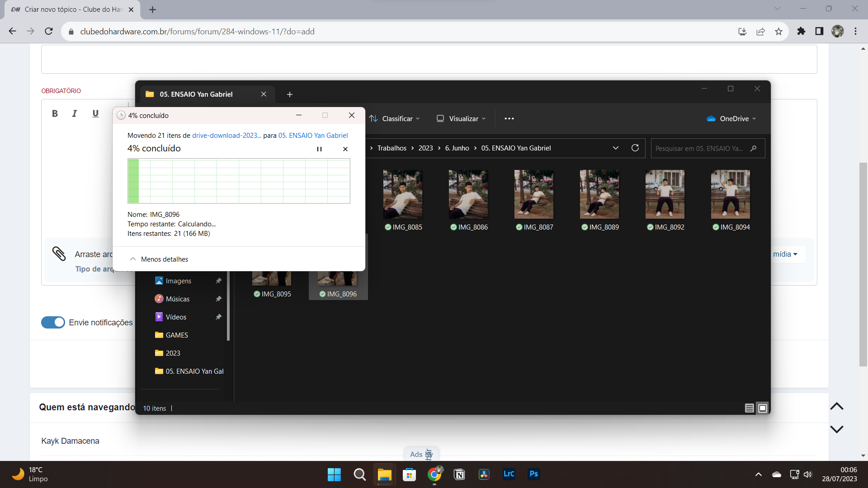The width and height of the screenshot is (868, 488).
Task: Unpin Vídeos using its pin icon
Action: pos(218,317)
